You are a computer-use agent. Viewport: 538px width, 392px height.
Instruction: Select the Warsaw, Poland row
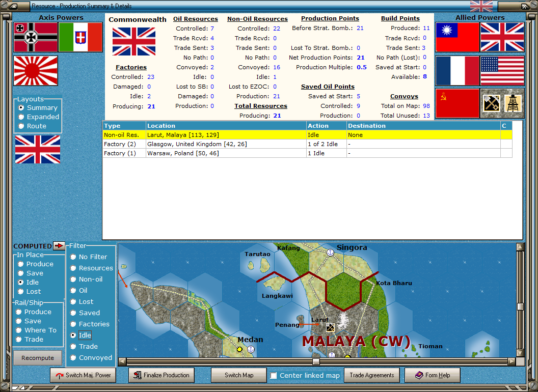(x=307, y=153)
